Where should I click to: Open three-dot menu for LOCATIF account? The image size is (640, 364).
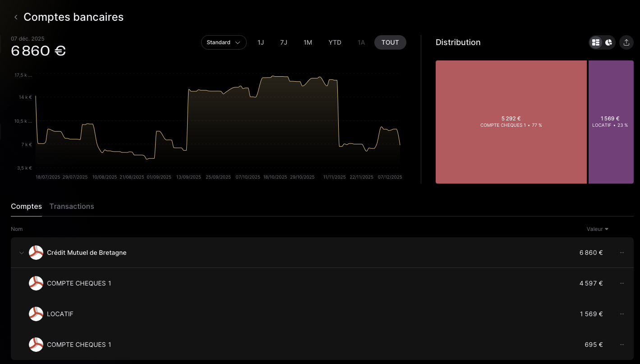coord(622,314)
